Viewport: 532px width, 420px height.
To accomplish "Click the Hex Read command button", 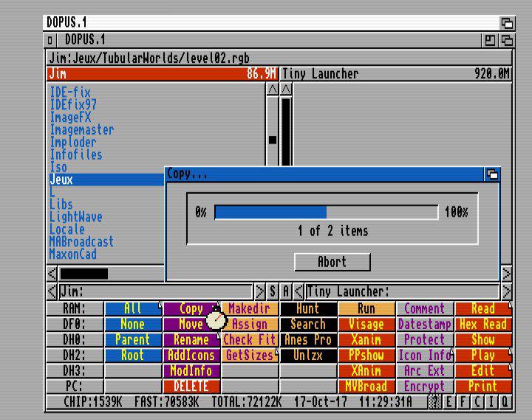I will click(483, 324).
